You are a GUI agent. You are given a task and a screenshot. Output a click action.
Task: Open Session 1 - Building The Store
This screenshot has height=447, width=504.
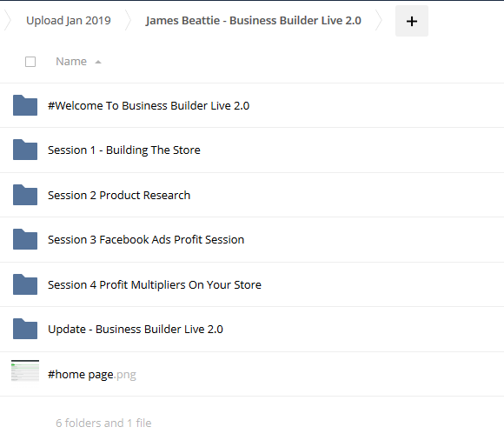(124, 150)
